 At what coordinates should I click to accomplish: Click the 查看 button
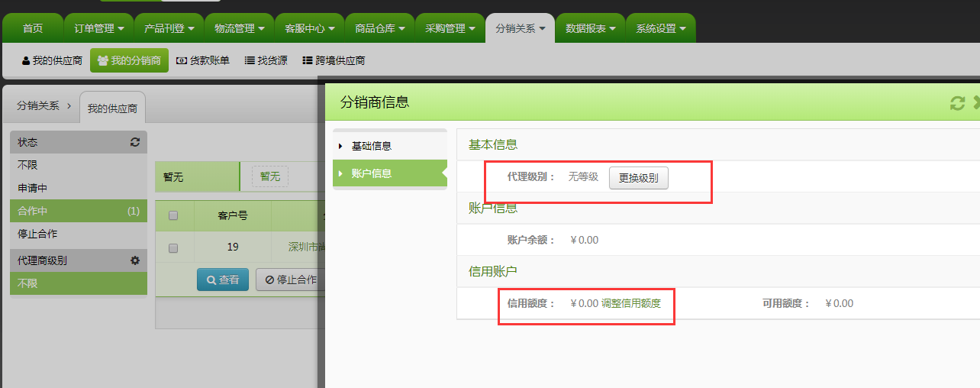223,280
